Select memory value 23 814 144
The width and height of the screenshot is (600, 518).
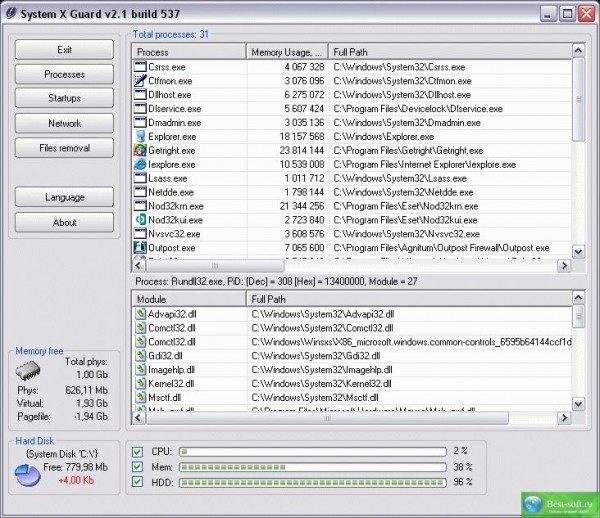302,150
